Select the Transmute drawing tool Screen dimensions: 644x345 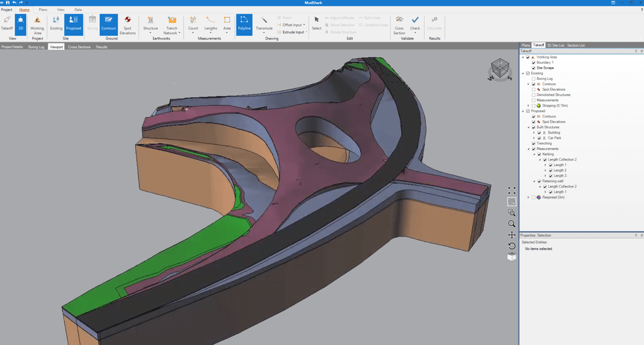pyautogui.click(x=264, y=24)
